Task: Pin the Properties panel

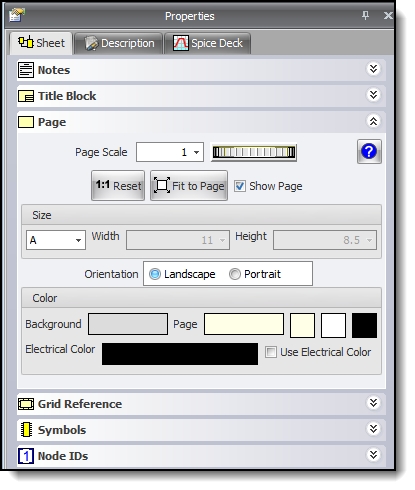Action: (366, 15)
